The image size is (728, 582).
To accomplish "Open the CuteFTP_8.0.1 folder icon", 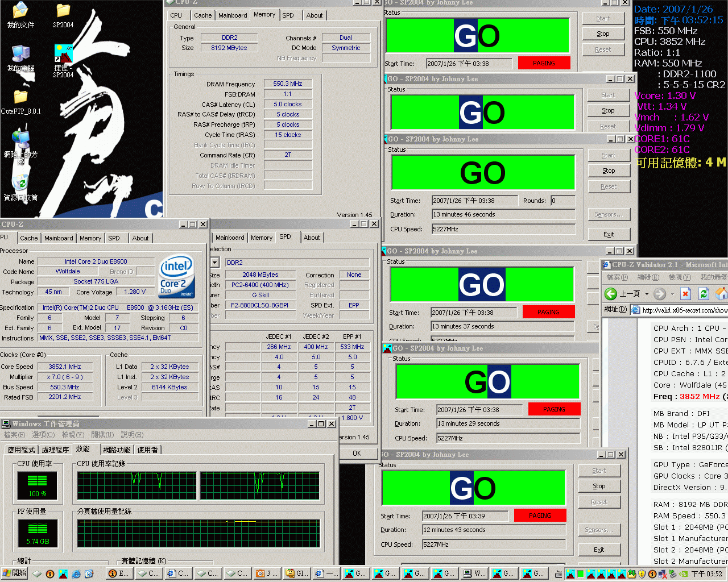I will tap(20, 101).
